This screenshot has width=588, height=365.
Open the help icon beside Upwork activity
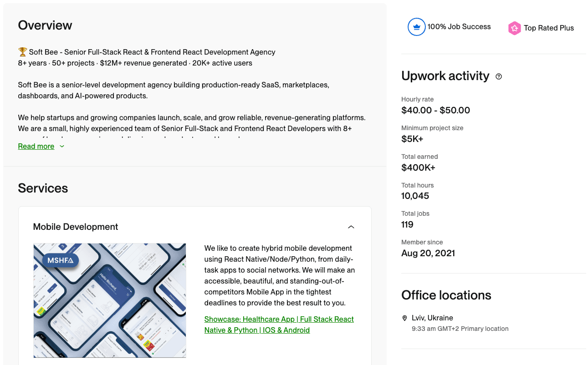(x=499, y=76)
